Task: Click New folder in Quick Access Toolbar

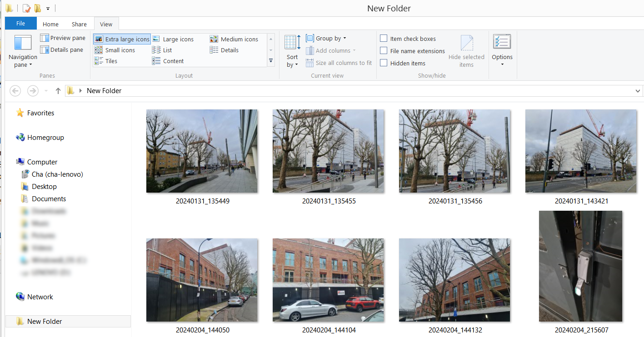Action: coord(38,8)
